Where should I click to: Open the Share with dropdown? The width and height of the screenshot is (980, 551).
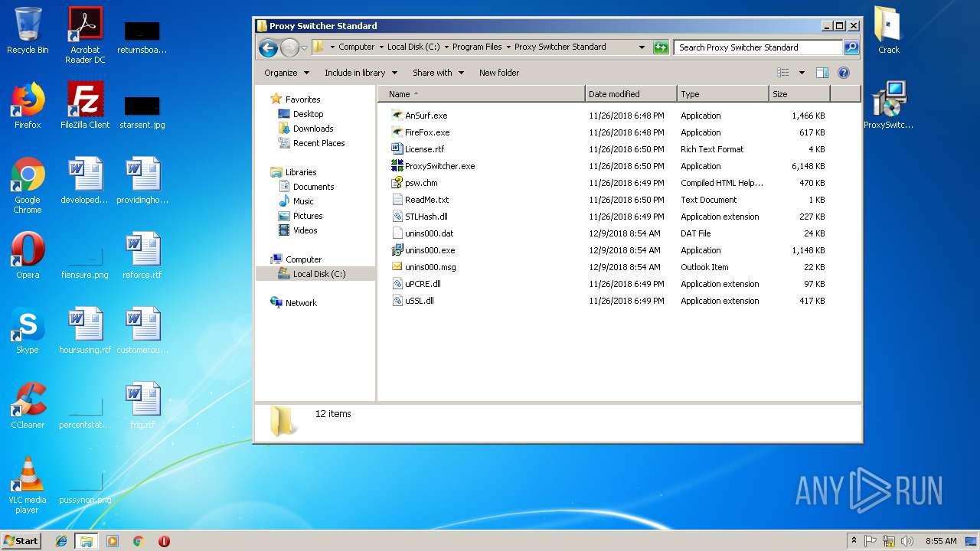point(439,73)
